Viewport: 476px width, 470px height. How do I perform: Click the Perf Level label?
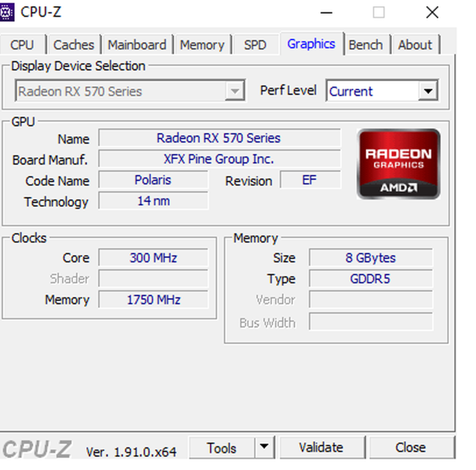(288, 91)
